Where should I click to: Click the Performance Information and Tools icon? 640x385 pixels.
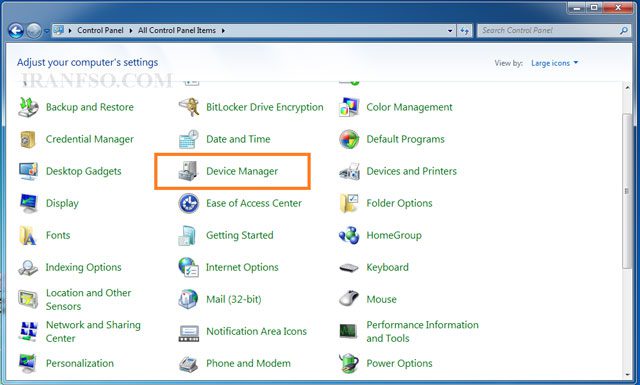348,331
